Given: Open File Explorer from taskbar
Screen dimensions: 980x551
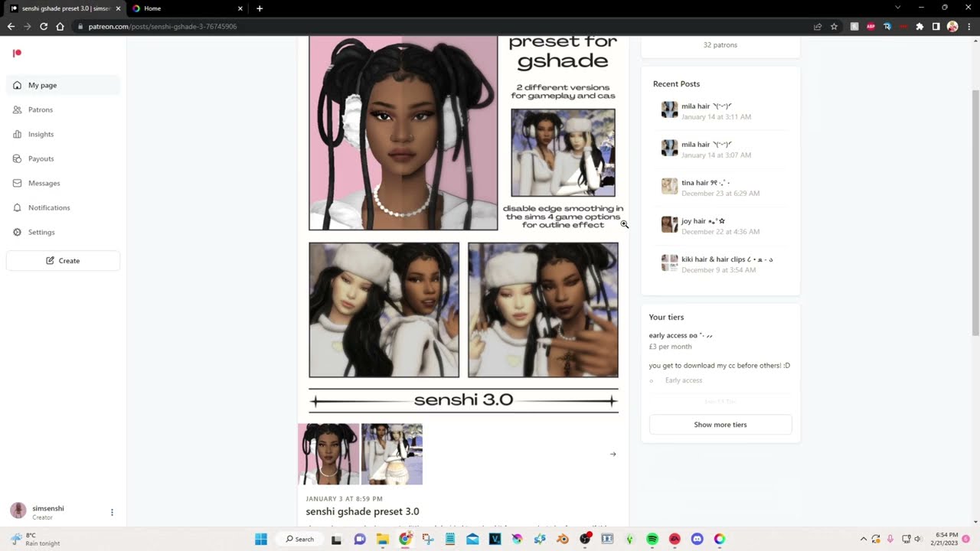Looking at the screenshot, I should tap(382, 539).
